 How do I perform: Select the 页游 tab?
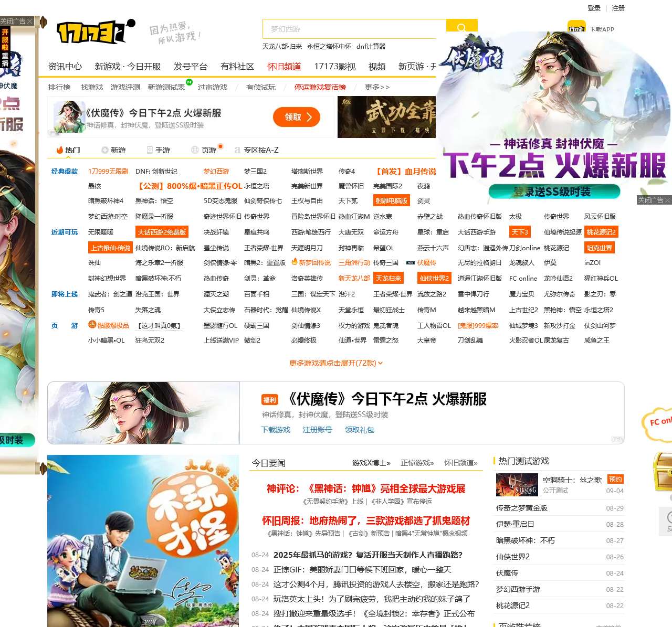pos(204,150)
